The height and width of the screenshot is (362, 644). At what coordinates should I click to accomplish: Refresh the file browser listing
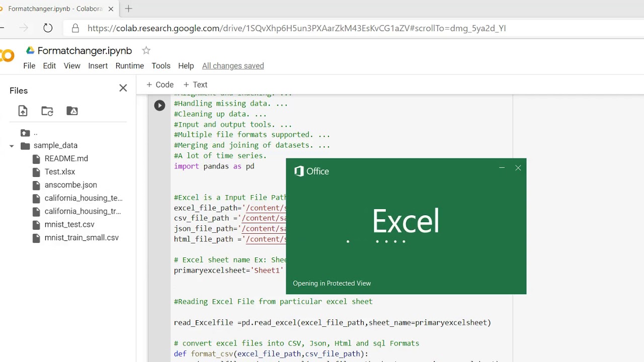point(47,111)
